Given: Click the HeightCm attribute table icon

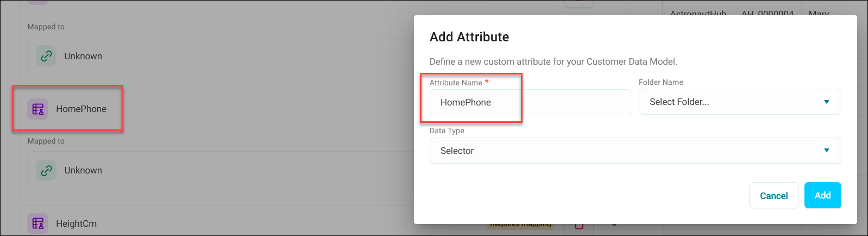Looking at the screenshot, I should (x=38, y=223).
